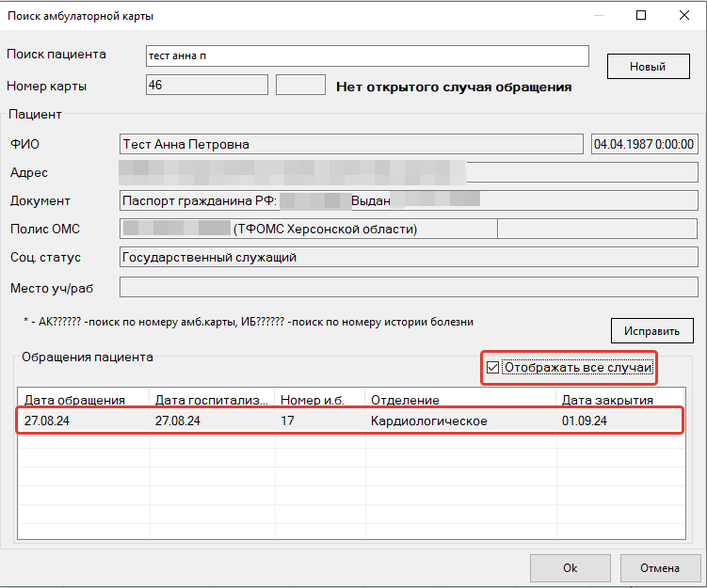Sort by 'Дата обращения' column header
The width and height of the screenshot is (707, 588).
coord(83,399)
